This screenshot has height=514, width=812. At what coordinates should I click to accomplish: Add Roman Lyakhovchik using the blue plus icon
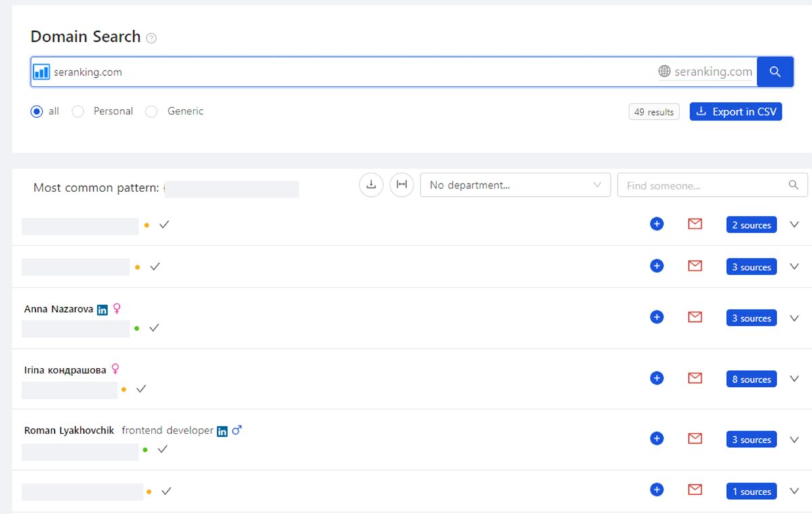tap(656, 438)
